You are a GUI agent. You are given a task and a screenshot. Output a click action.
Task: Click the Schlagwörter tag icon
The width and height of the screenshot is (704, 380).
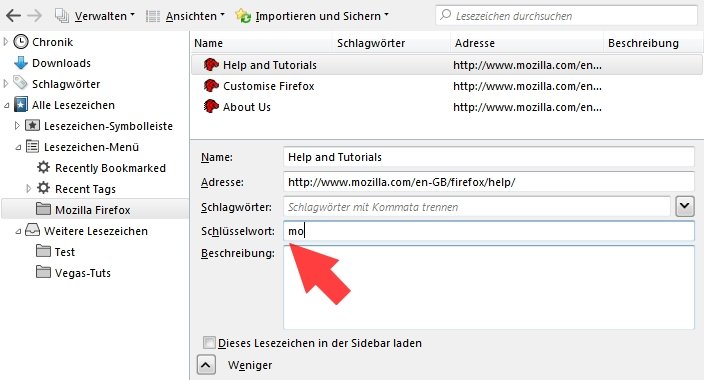[21, 83]
